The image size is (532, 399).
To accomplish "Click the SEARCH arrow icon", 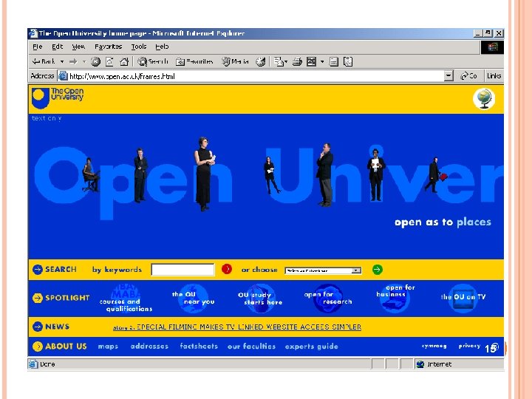I will 38,270.
